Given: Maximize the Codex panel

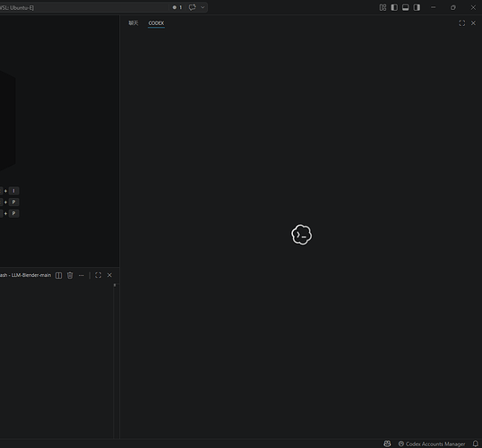Looking at the screenshot, I should click(x=461, y=23).
